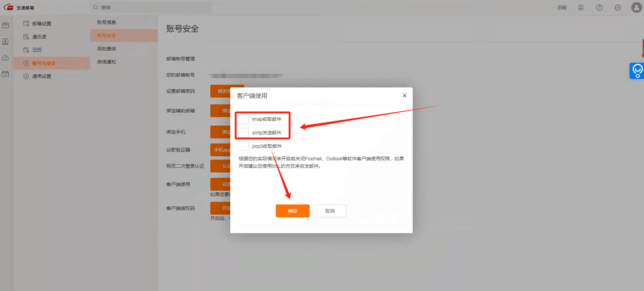
Task: Open the blue customer service widget
Action: [x=637, y=70]
